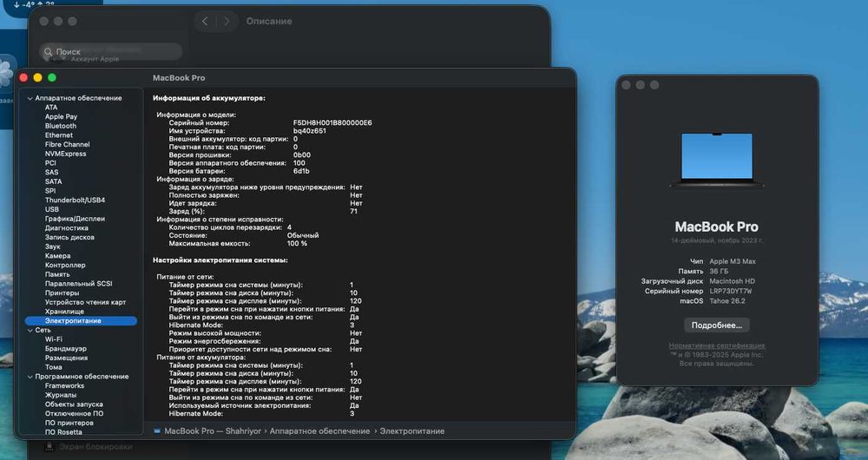Select Размещения under Сеть
This screenshot has height=460, width=868.
click(67, 358)
